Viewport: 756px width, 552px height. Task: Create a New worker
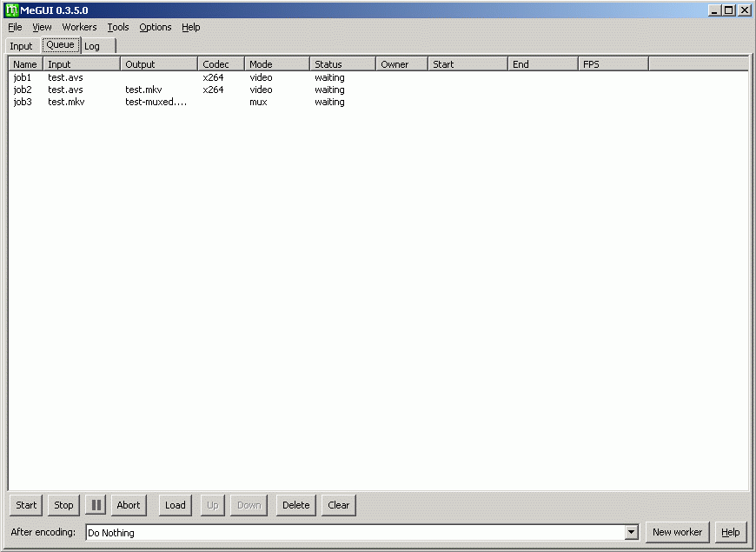pos(677,532)
